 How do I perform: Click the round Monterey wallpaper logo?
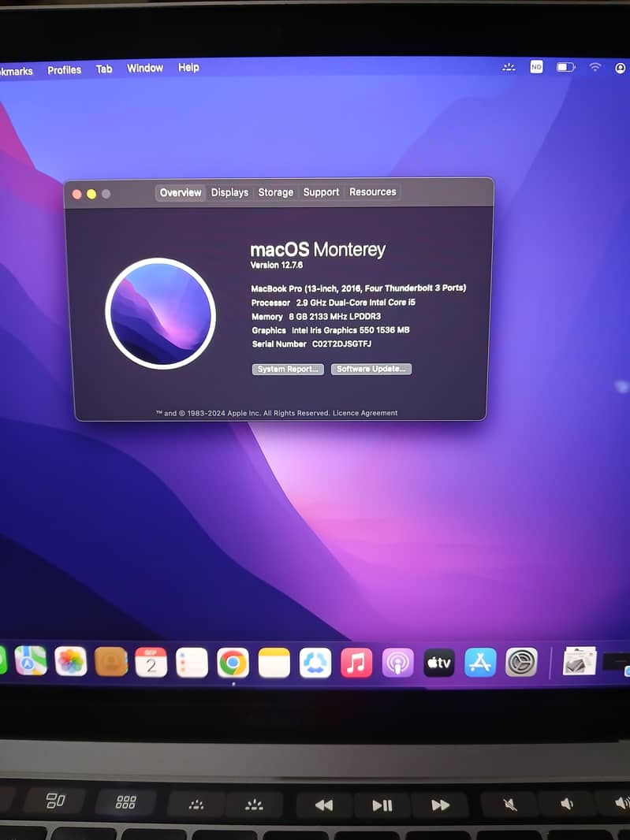[x=160, y=314]
